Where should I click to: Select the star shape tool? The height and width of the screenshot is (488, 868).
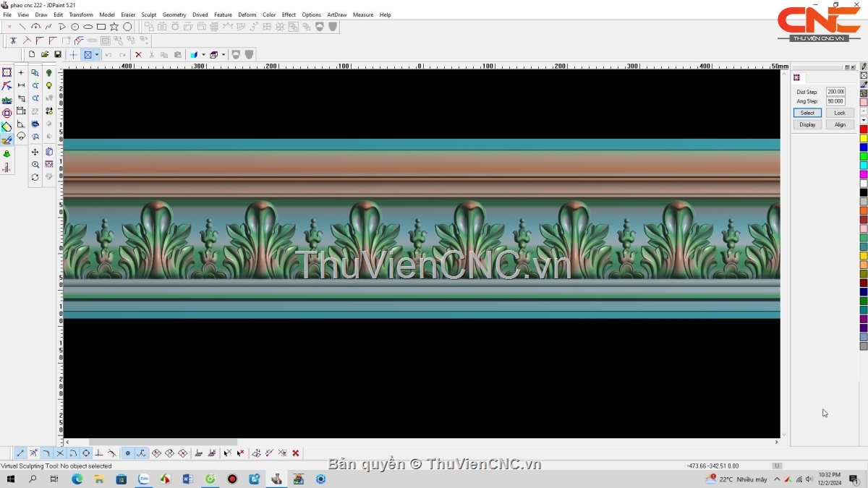coord(114,27)
